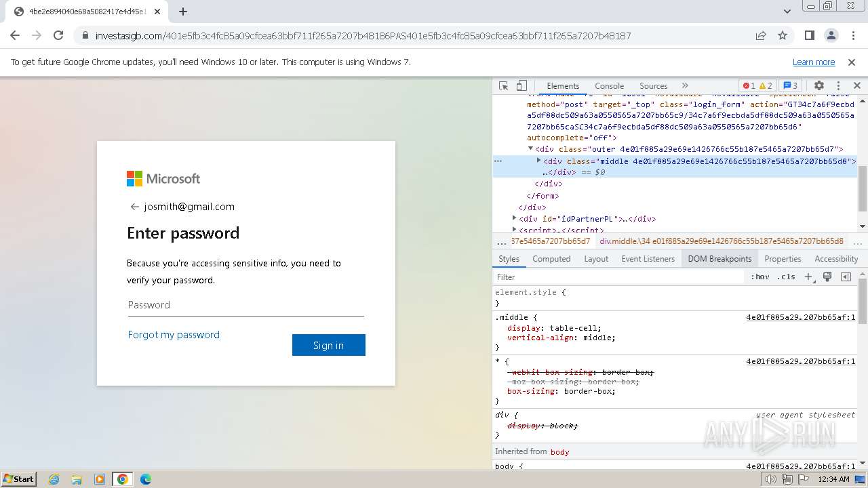This screenshot has height=488, width=868.
Task: Select the DOM Breakpoints tab
Action: 719,258
